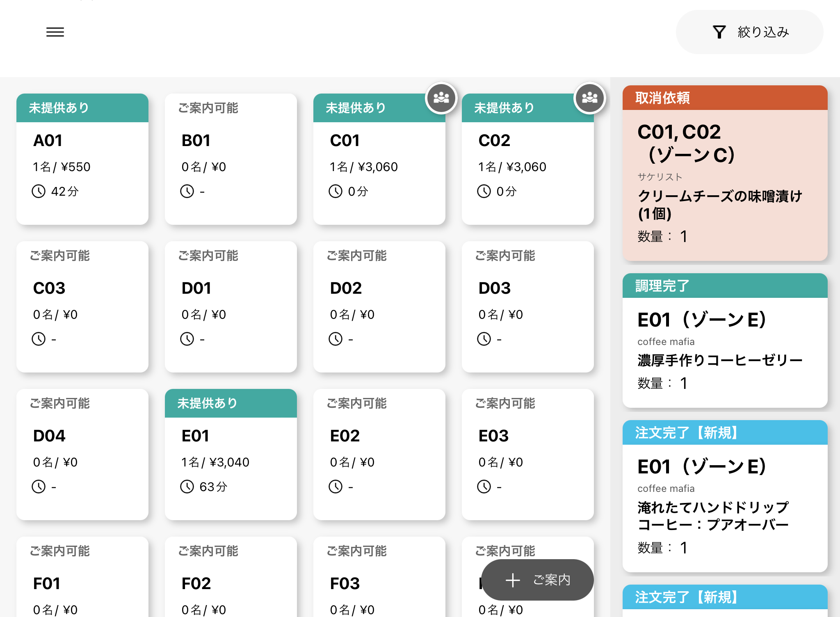
Task: Open the hamburger menu
Action: [55, 32]
